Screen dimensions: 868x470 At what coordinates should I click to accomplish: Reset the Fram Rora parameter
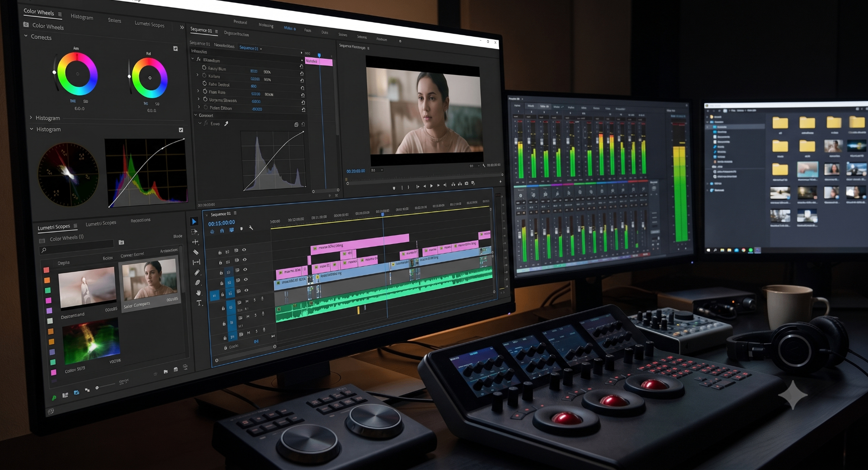(302, 95)
